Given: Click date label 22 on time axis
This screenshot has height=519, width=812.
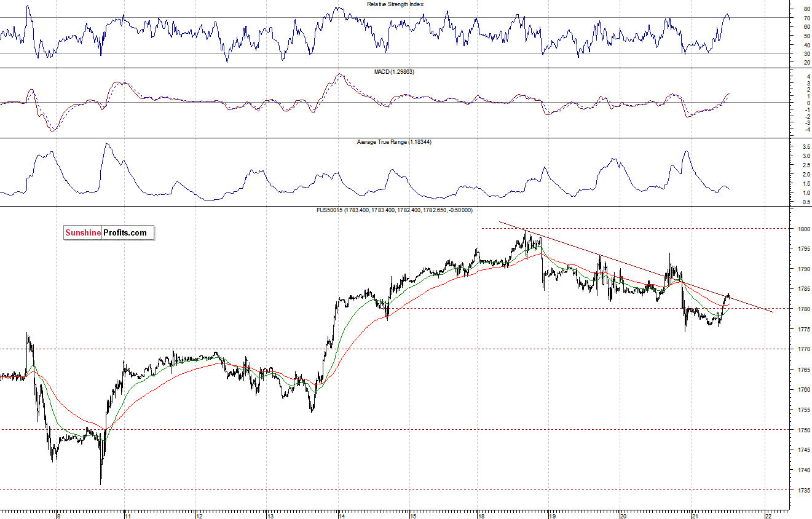Looking at the screenshot, I should click(x=767, y=515).
